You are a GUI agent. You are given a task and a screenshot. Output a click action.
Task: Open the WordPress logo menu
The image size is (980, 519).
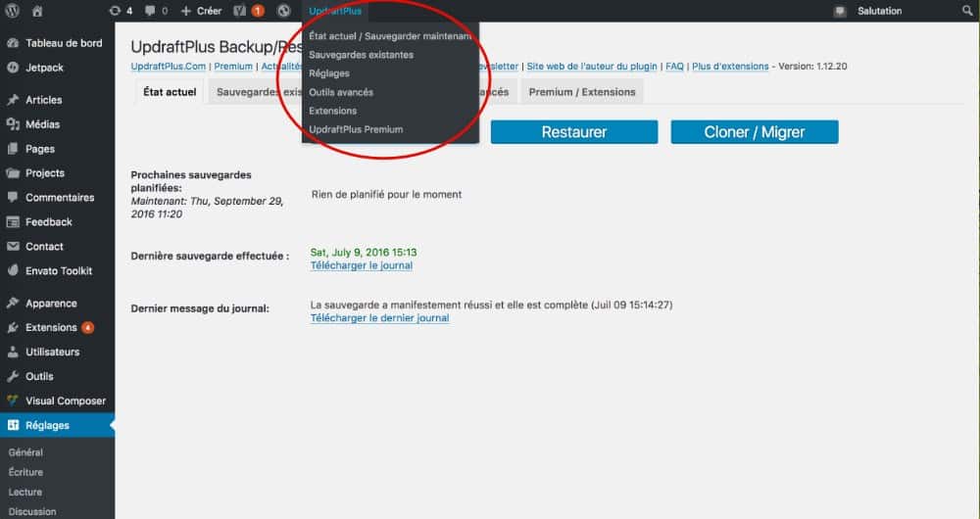point(12,11)
